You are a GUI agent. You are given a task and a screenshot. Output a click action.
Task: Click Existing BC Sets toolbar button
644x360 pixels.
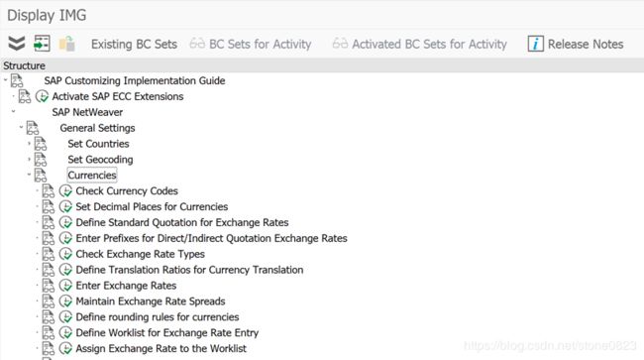(x=134, y=44)
